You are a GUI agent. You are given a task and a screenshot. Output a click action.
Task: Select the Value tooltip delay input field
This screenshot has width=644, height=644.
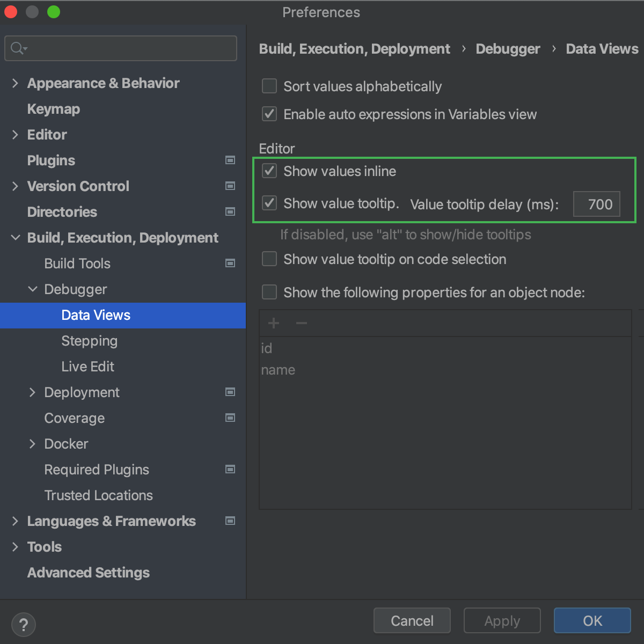coord(596,204)
